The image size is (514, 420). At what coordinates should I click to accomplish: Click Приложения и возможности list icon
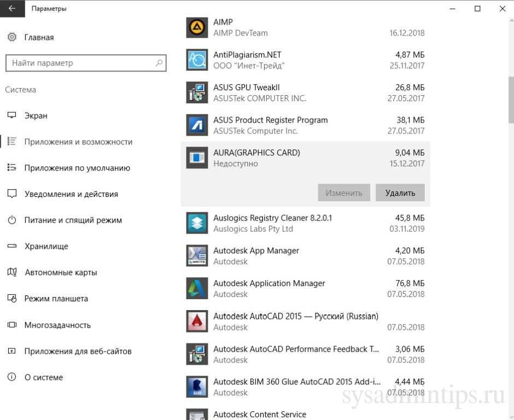pyautogui.click(x=12, y=141)
